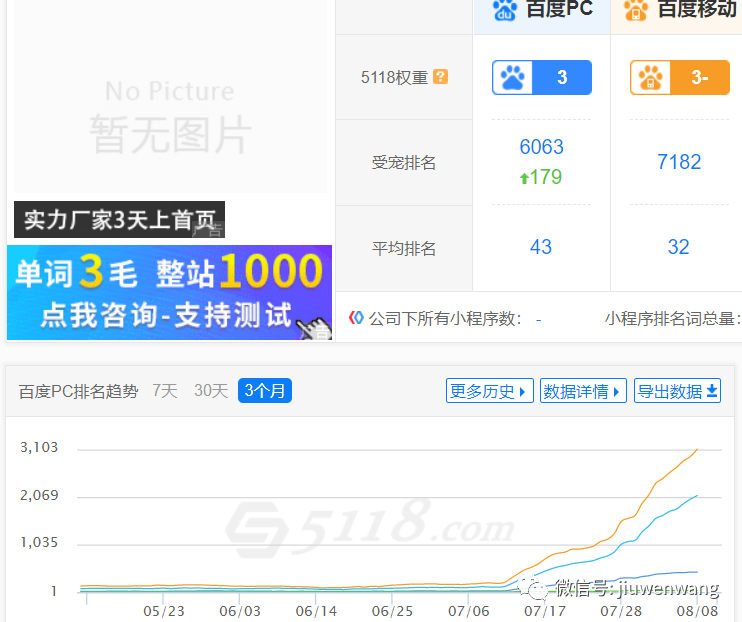The height and width of the screenshot is (622, 742).
Task: Open the 5118权重 question mark help icon
Action: pyautogui.click(x=441, y=77)
